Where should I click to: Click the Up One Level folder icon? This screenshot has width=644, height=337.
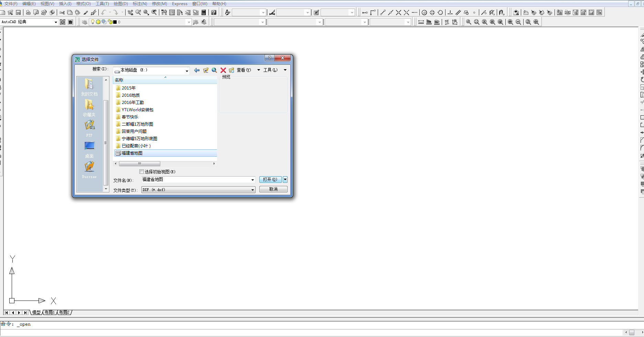click(206, 70)
